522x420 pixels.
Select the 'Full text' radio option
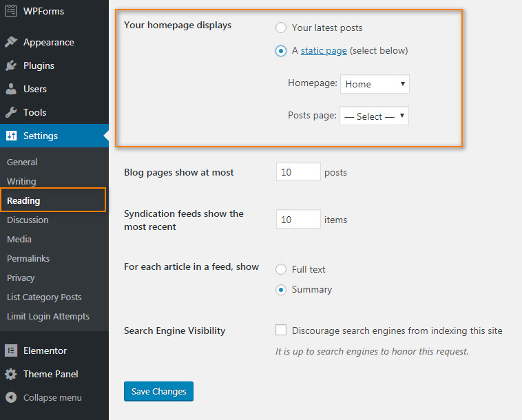click(x=281, y=269)
